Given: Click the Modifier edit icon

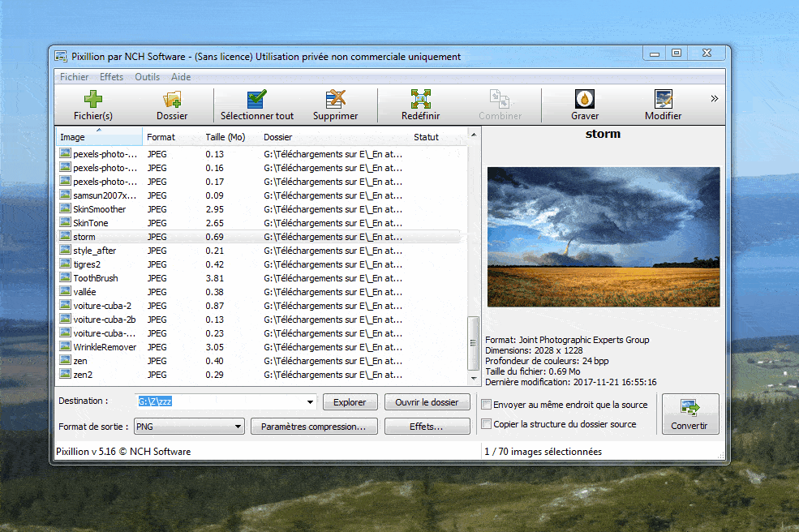Looking at the screenshot, I should coord(663,99).
